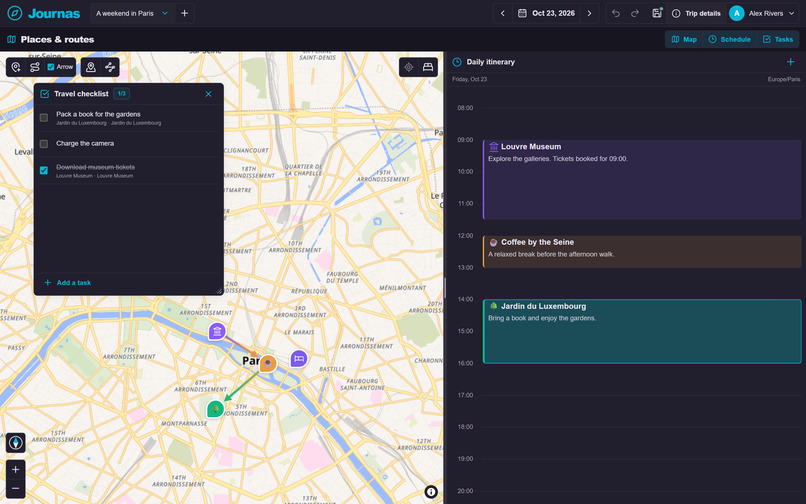806x504 pixels.
Task: Zoom out on the map
Action: tap(15, 489)
